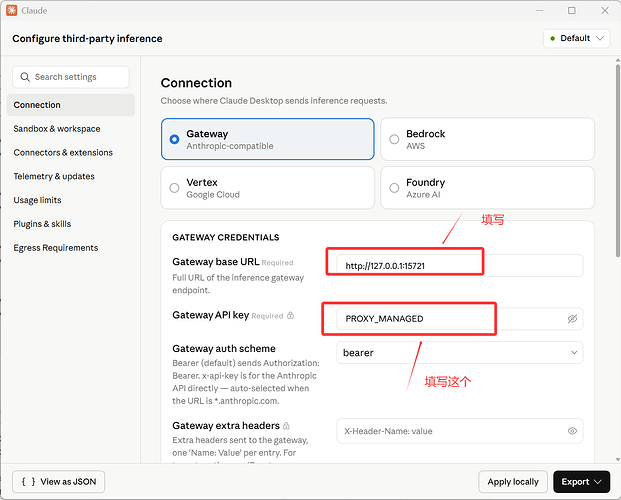Click the Gateway API key field
Screen dimensions: 621x500
point(459,319)
